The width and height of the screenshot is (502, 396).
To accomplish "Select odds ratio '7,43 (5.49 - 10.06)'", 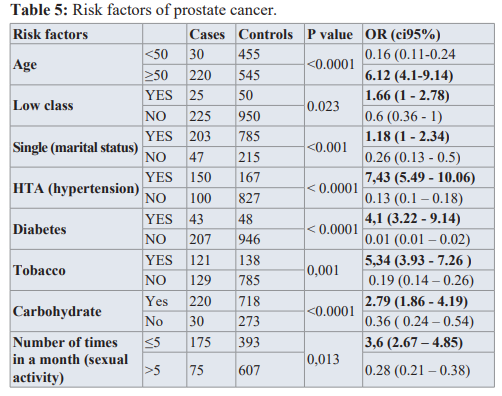I will click(x=420, y=177).
